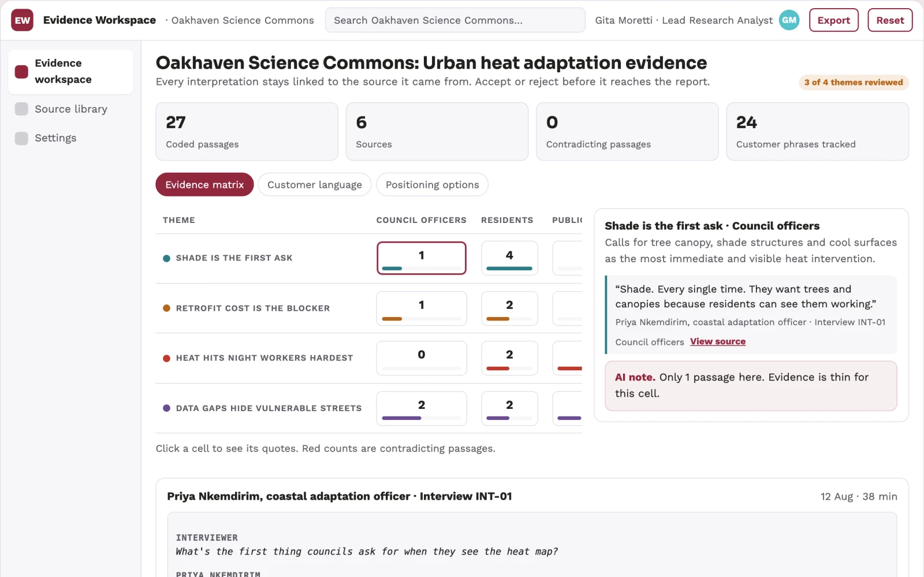Click the 0 Contradicting passages card
Image resolution: width=924 pixels, height=577 pixels.
(x=627, y=132)
